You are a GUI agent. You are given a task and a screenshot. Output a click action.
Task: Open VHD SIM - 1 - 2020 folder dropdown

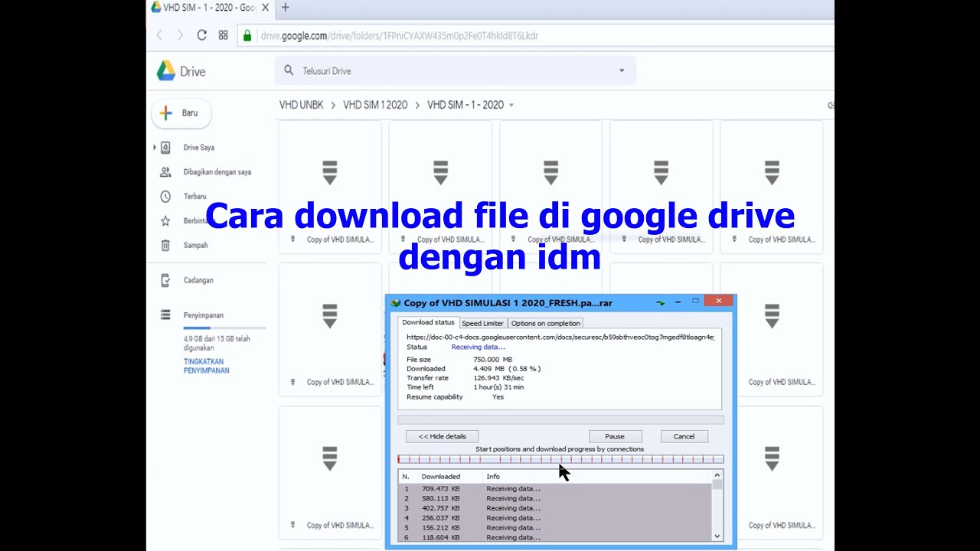(x=511, y=105)
